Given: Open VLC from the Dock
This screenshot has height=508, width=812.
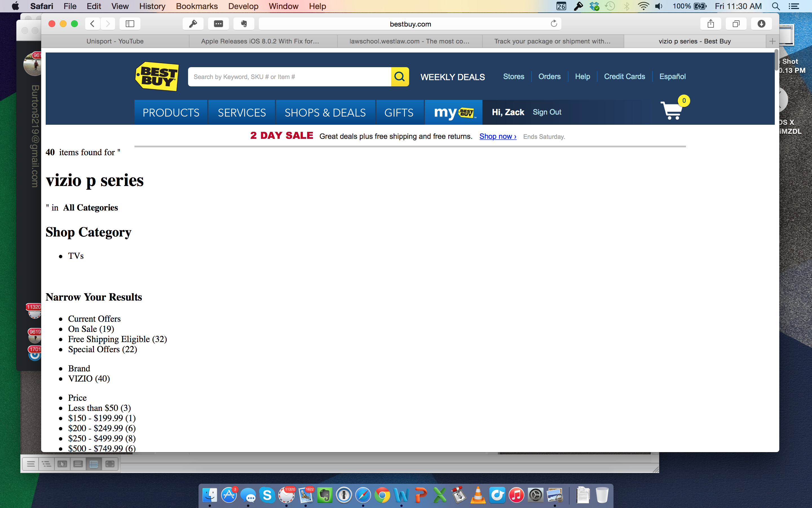Looking at the screenshot, I should click(x=478, y=495).
